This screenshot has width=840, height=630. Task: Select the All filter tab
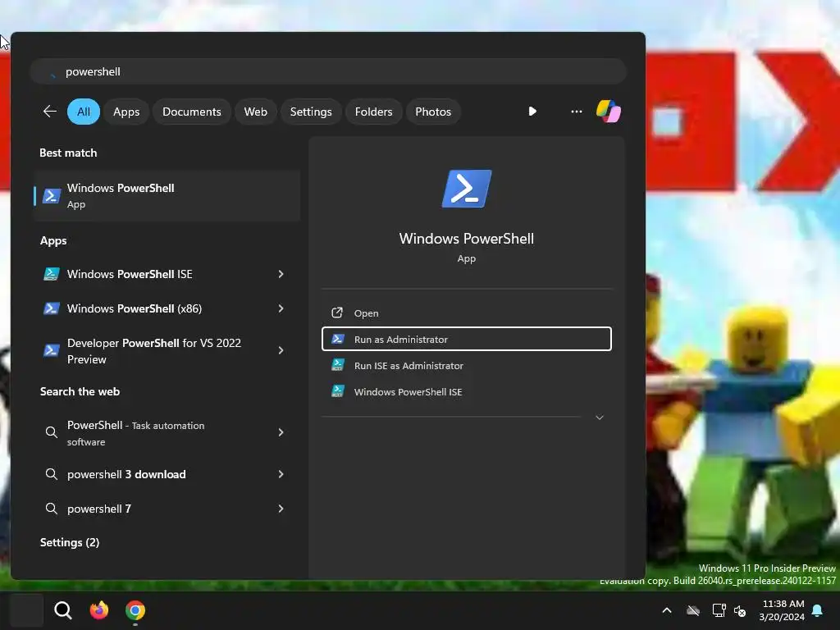coord(84,112)
